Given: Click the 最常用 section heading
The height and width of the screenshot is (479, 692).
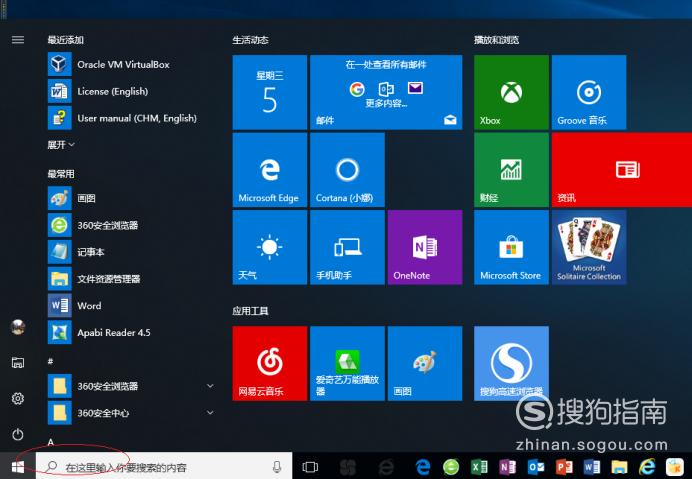Looking at the screenshot, I should point(61,174).
